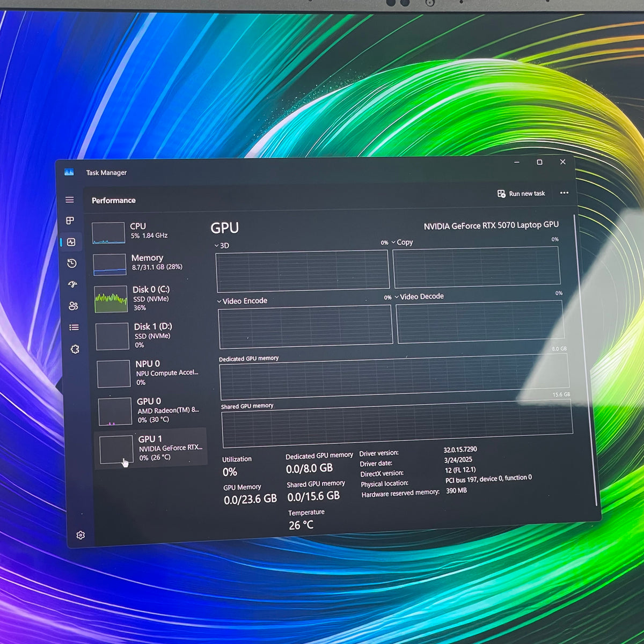
Task: Click the Copy utilization graph
Action: click(x=477, y=266)
